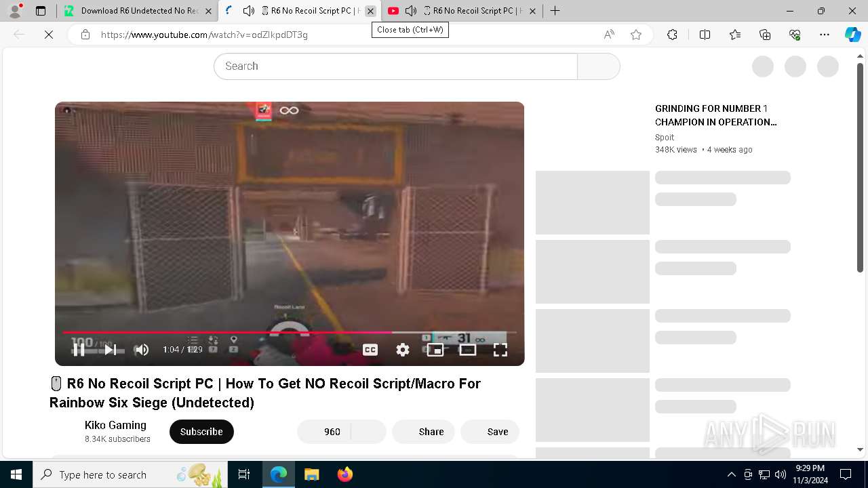This screenshot has width=868, height=488.
Task: Mute audio on third browser tab
Action: [x=411, y=11]
